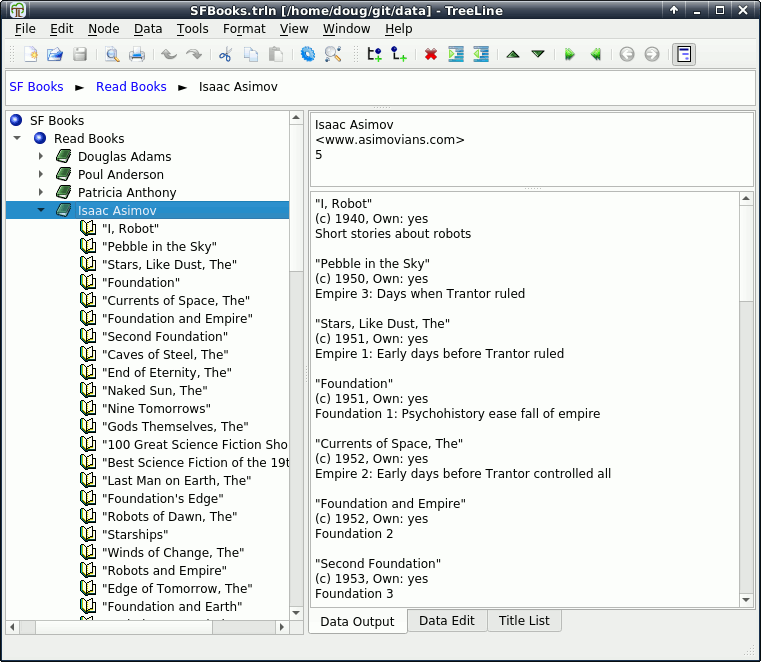
Task: Click the Cut scissors icon
Action: pos(225,54)
